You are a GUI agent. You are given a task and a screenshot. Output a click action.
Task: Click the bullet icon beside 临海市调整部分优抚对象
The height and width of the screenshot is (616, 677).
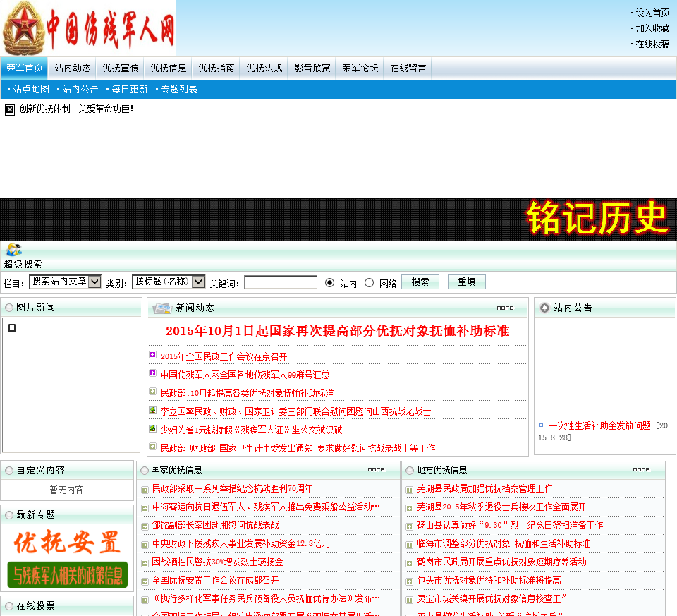409,545
